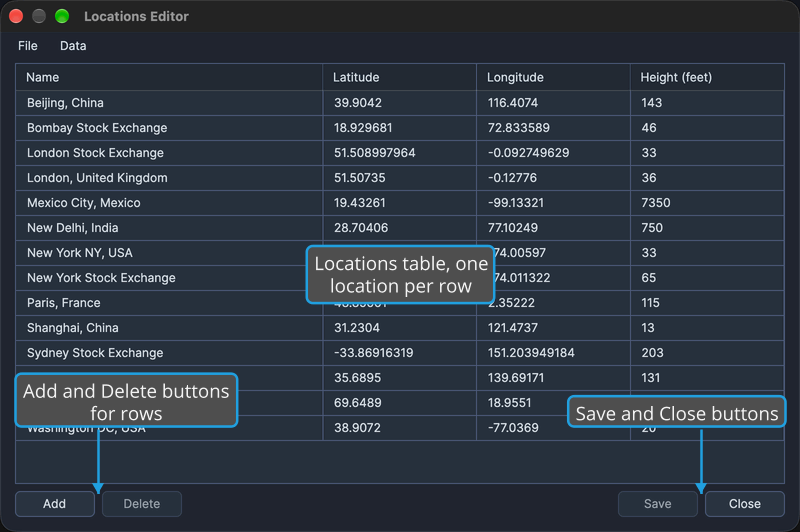This screenshot has width=800, height=532.
Task: Click height value 115
Action: coord(707,303)
